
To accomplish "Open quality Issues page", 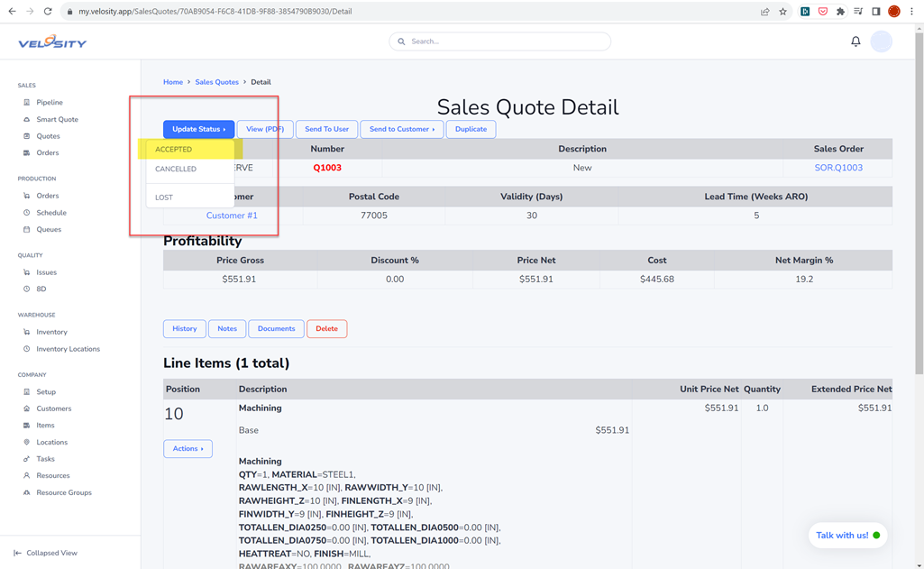I will pos(46,272).
